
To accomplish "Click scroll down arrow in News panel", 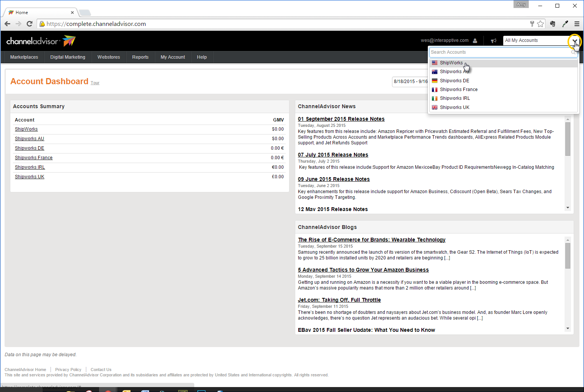I will point(568,208).
